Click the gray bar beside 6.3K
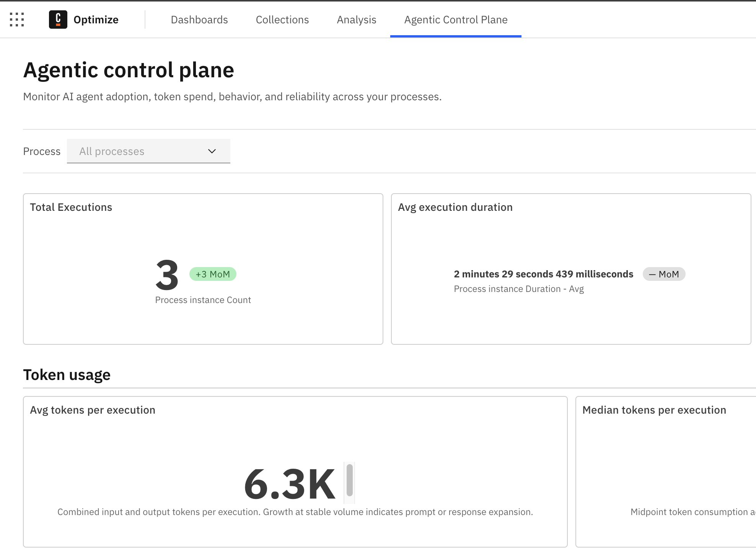 tap(349, 480)
